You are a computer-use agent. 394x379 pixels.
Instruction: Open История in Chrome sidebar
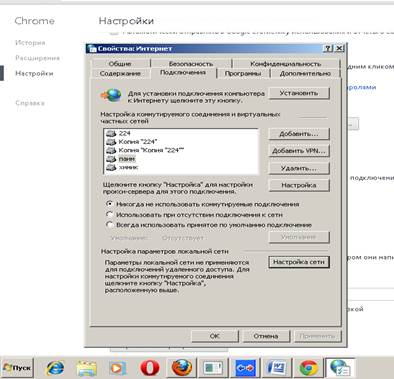(x=30, y=43)
